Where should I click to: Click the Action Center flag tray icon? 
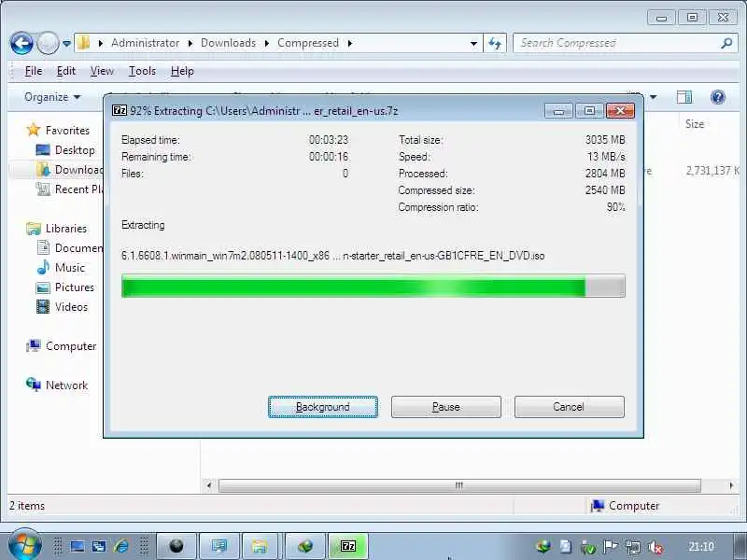[611, 547]
